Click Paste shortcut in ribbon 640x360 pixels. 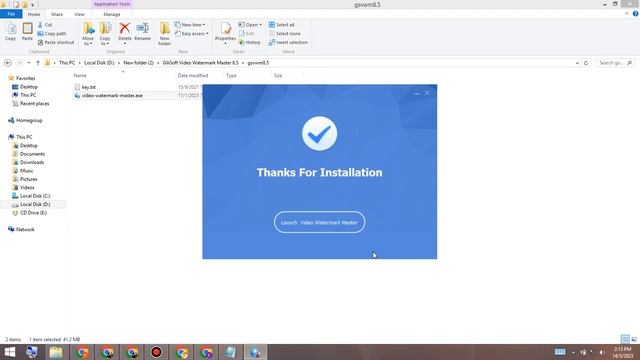click(56, 42)
